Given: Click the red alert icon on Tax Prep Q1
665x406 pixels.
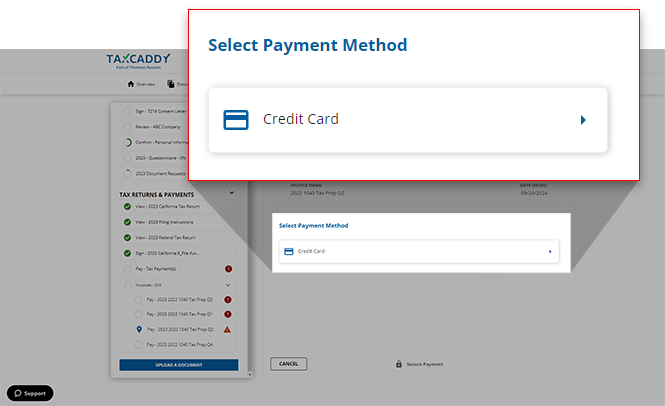Looking at the screenshot, I should 227,314.
